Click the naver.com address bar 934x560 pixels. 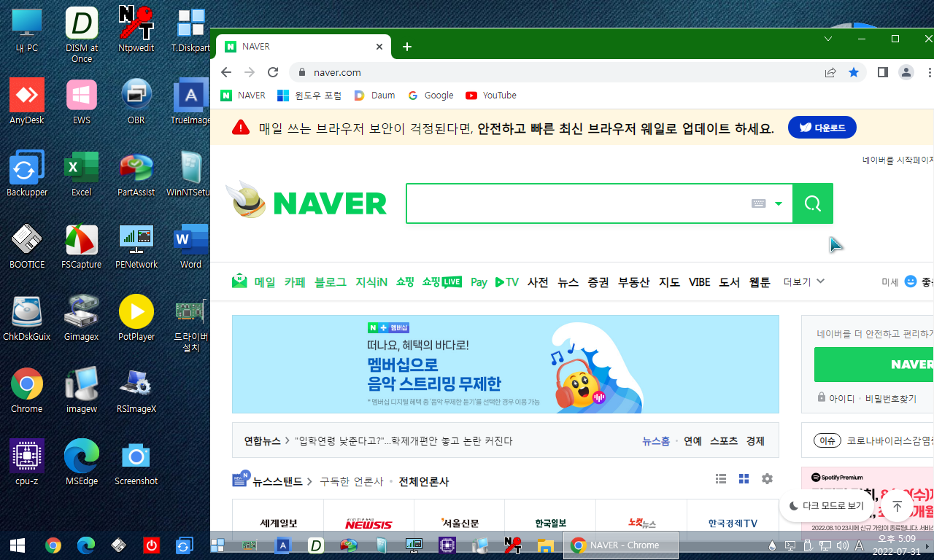555,72
